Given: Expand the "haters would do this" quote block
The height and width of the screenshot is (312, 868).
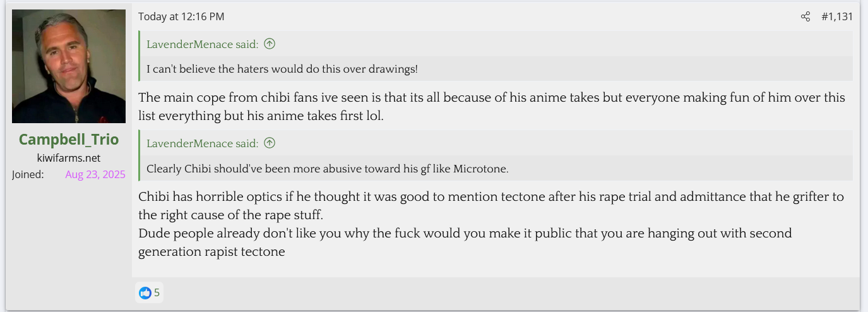Looking at the screenshot, I should 282,69.
